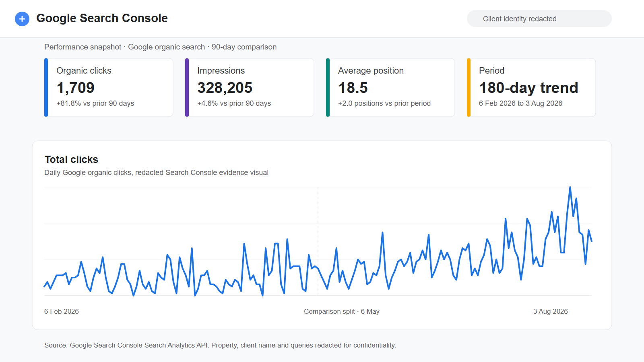Click '+4.6% vs prior 90 days' text

click(234, 103)
